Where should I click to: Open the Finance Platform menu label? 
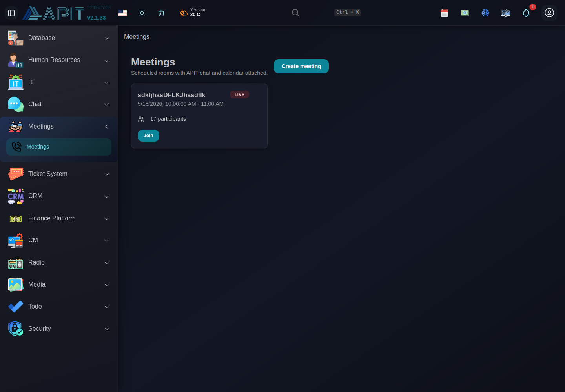(52, 218)
